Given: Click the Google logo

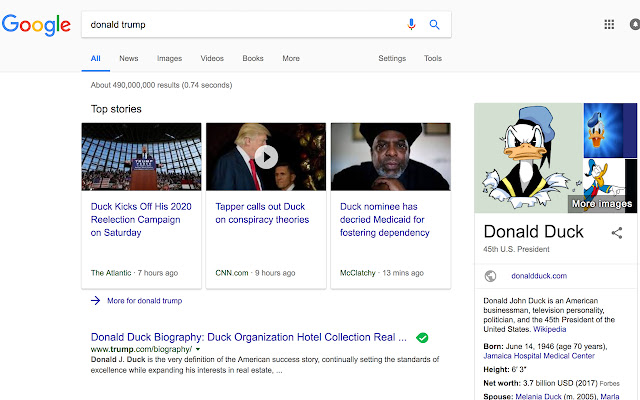Looking at the screenshot, I should point(36,25).
